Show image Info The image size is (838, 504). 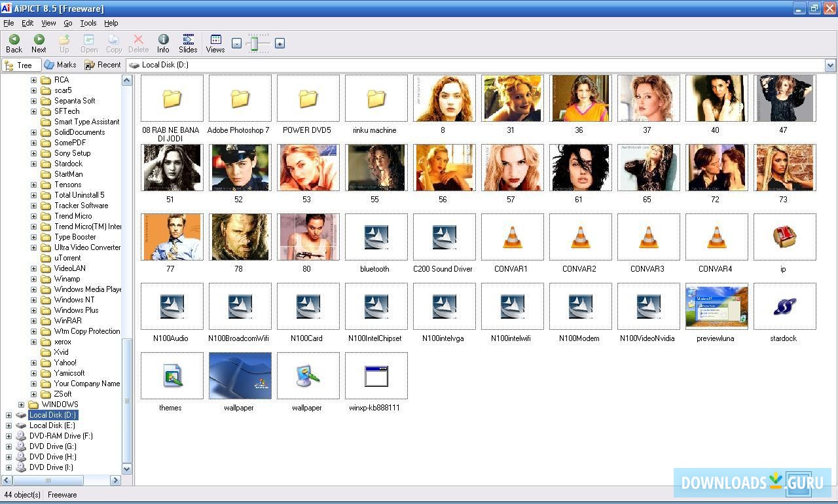(163, 43)
